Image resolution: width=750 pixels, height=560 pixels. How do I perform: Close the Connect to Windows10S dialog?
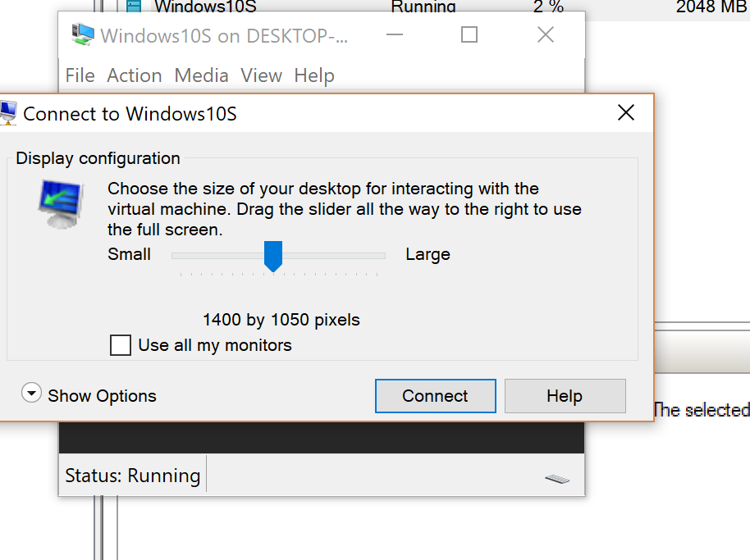coord(625,113)
